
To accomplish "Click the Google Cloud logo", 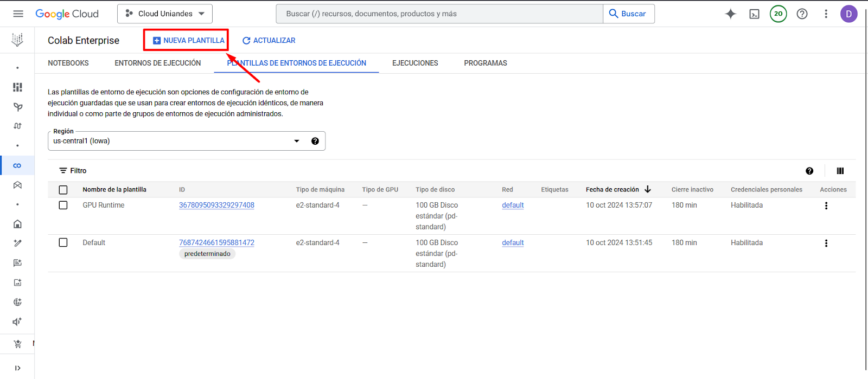I will click(x=67, y=14).
